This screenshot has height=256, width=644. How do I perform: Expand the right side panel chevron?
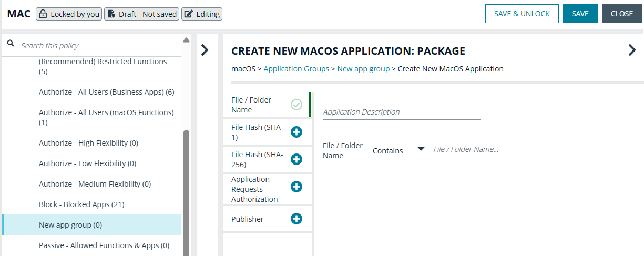pos(632,50)
